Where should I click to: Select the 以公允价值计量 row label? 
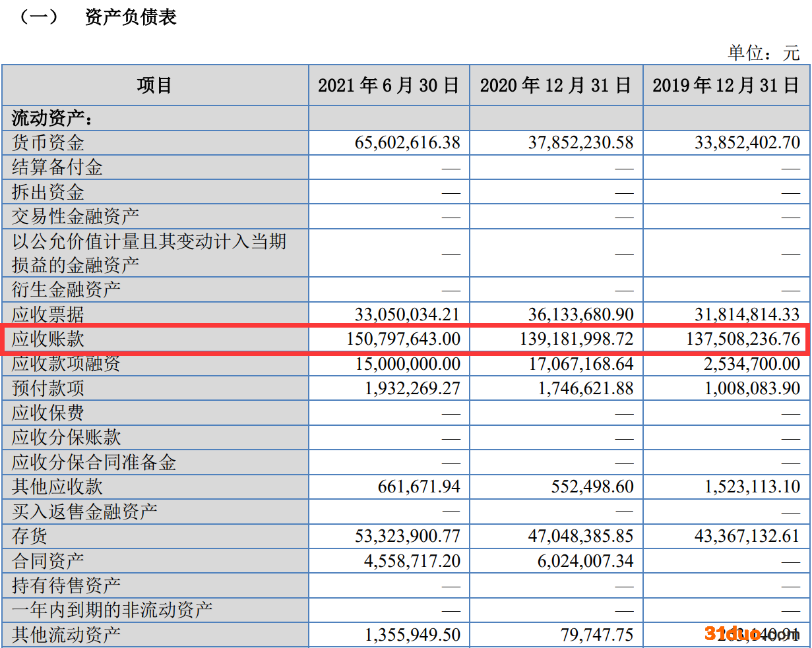149,253
